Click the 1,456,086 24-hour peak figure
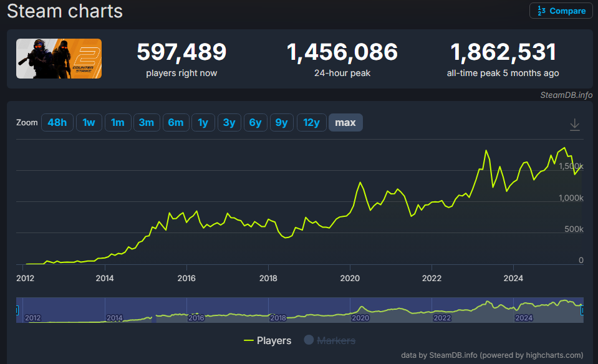The height and width of the screenshot is (364, 598). pos(342,52)
